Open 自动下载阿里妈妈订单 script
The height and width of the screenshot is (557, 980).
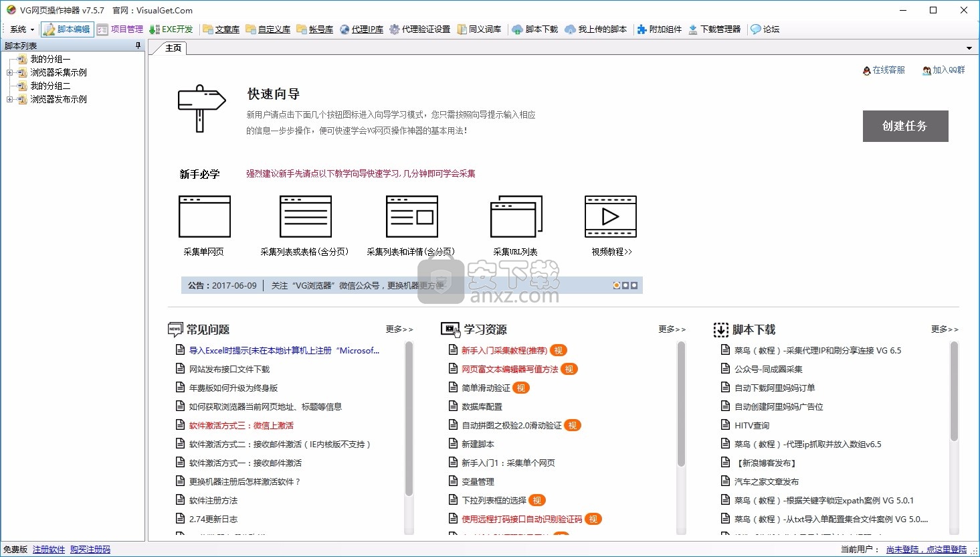pyautogui.click(x=775, y=388)
